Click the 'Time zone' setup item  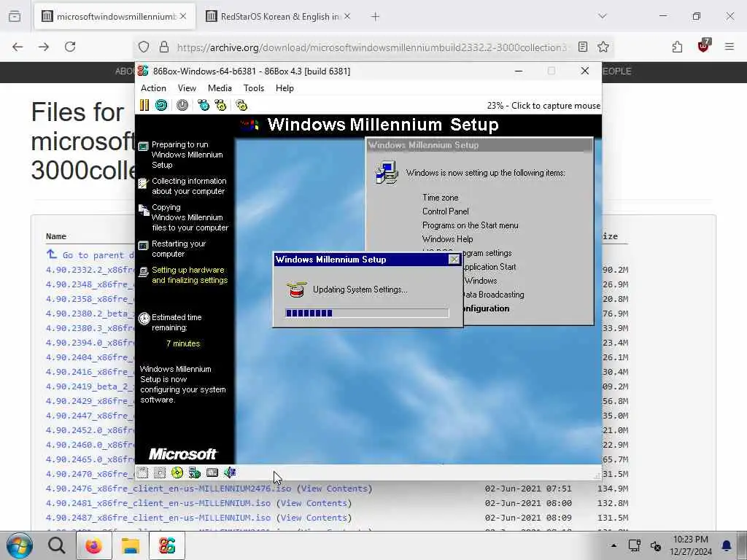tap(440, 197)
